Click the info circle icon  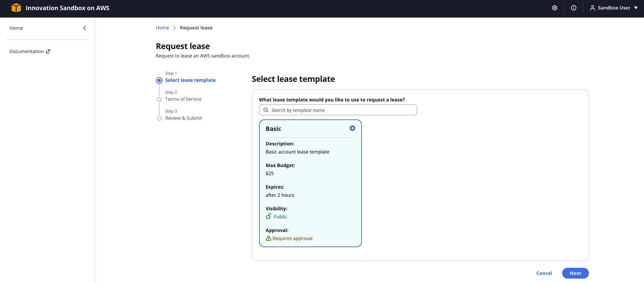[x=574, y=8]
